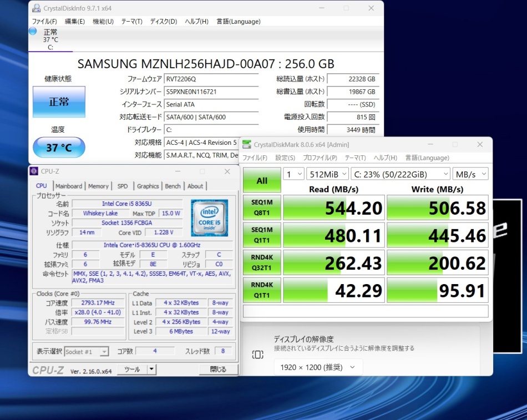The height and width of the screenshot is (420, 527).
Task: Click the 19867 GB total writes value
Action: 353,92
